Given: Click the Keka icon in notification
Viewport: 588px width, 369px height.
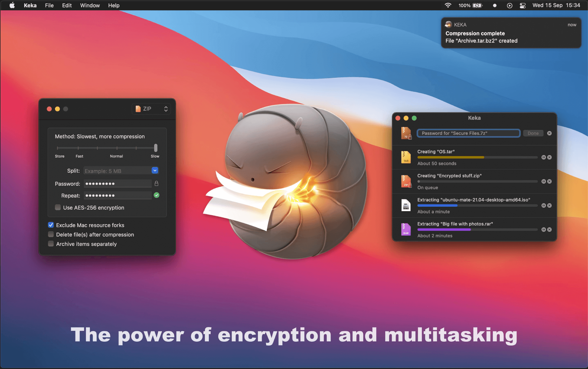Looking at the screenshot, I should pos(448,25).
